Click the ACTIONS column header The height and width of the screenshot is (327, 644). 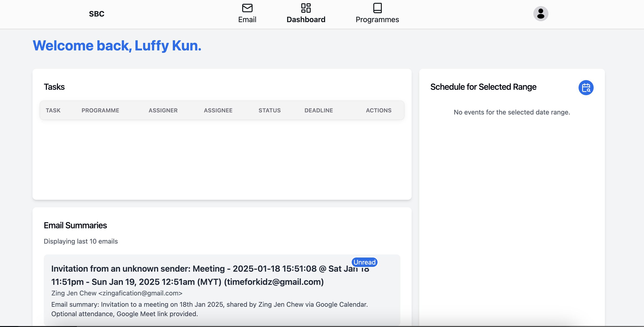[378, 110]
